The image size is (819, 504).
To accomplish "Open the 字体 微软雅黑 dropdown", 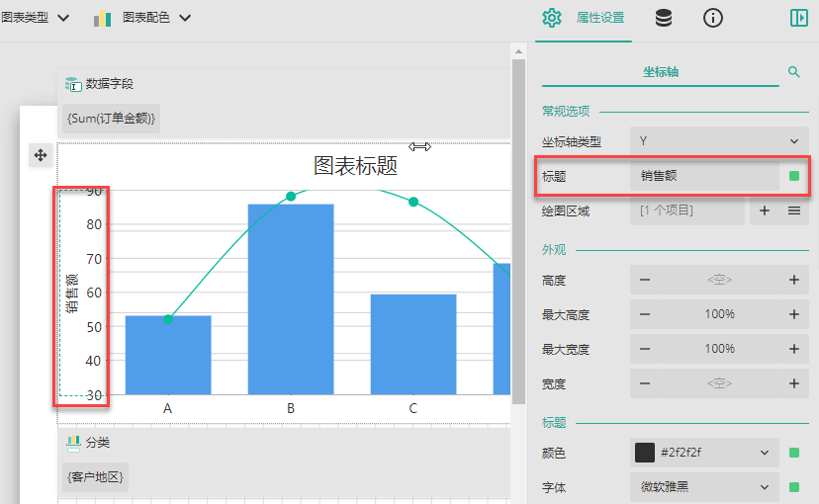I will [704, 487].
